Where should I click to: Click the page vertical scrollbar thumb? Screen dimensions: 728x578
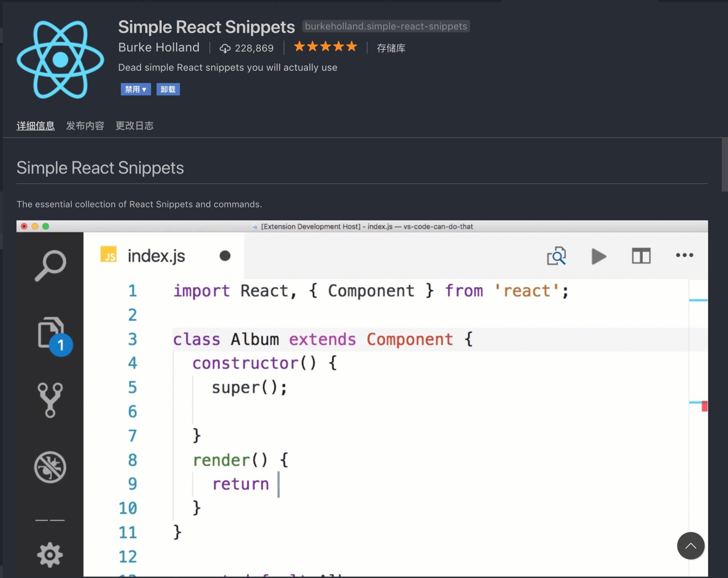click(725, 164)
